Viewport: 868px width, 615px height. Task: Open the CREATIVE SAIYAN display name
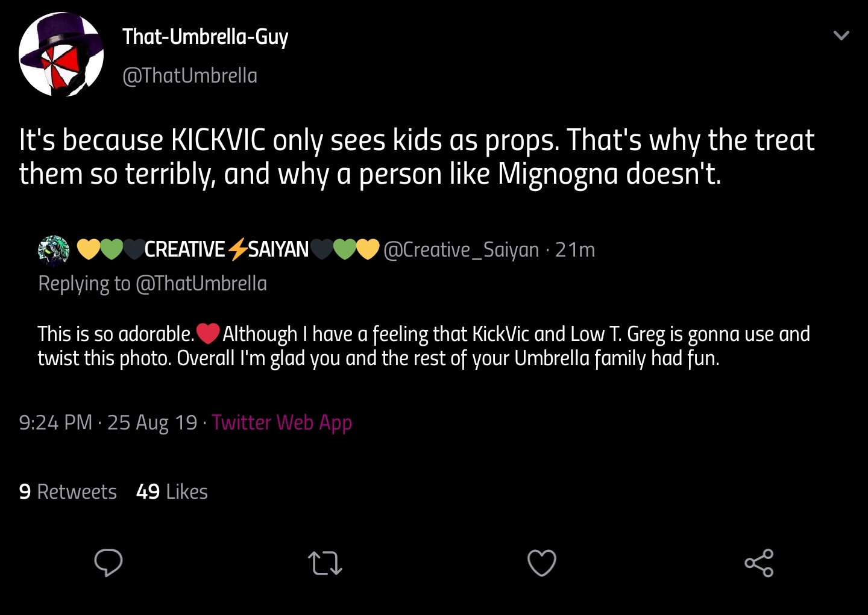[x=227, y=249]
